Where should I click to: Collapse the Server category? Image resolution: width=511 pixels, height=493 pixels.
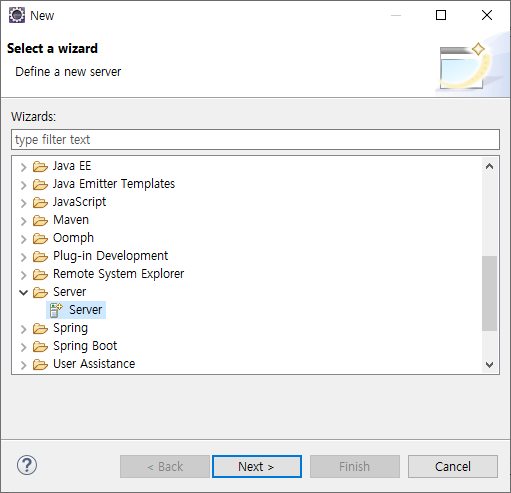[x=23, y=293]
